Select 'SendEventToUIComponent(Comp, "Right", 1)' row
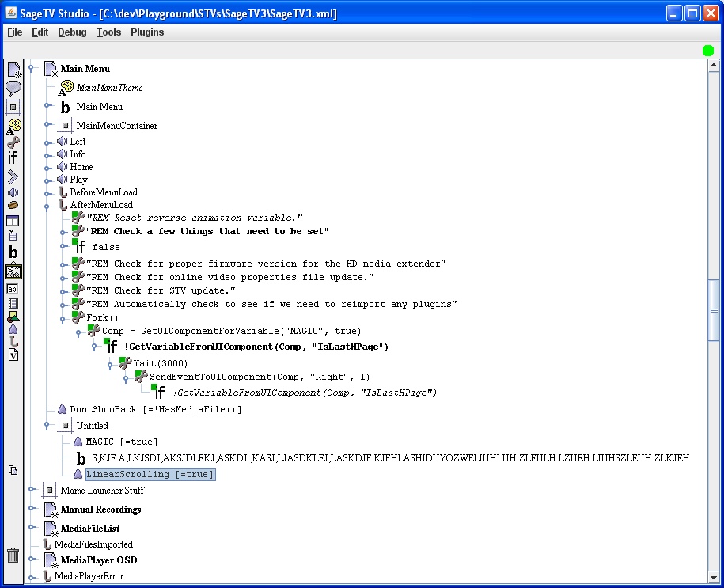This screenshot has height=588, width=724. tap(260, 377)
